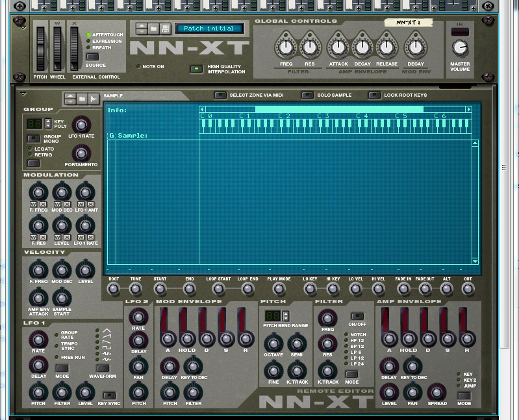Click the Portamento knob in Group section

(81, 153)
